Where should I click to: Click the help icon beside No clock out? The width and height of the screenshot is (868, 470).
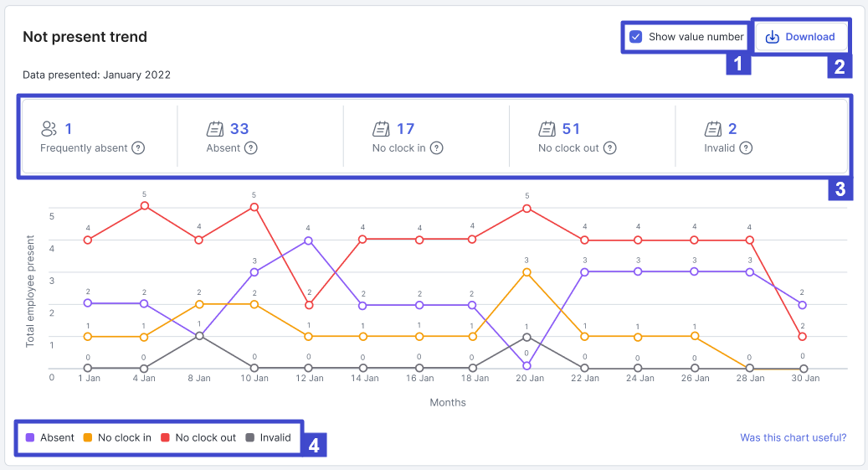pyautogui.click(x=610, y=148)
